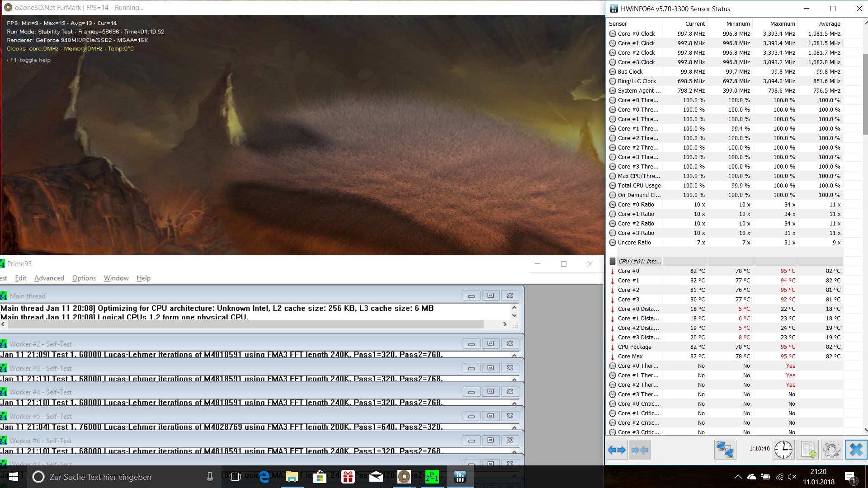Viewport: 868px width, 488px height.
Task: Collapse the CPU [#0] sensor group header
Action: click(639, 261)
